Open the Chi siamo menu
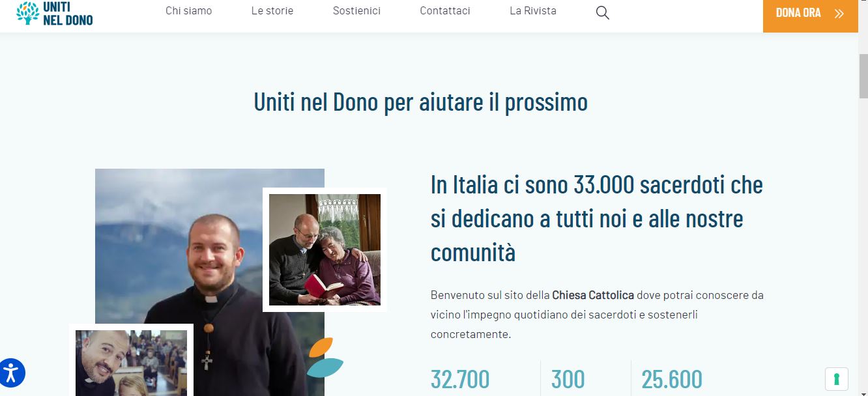Image resolution: width=868 pixels, height=396 pixels. click(x=188, y=10)
